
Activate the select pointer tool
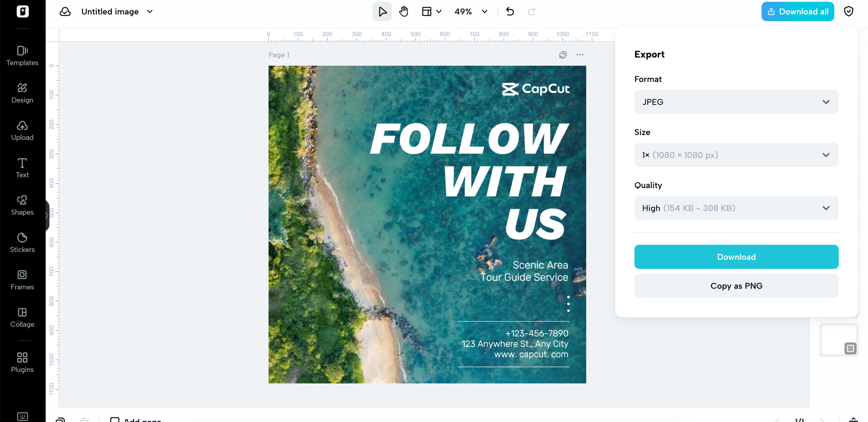pyautogui.click(x=382, y=12)
